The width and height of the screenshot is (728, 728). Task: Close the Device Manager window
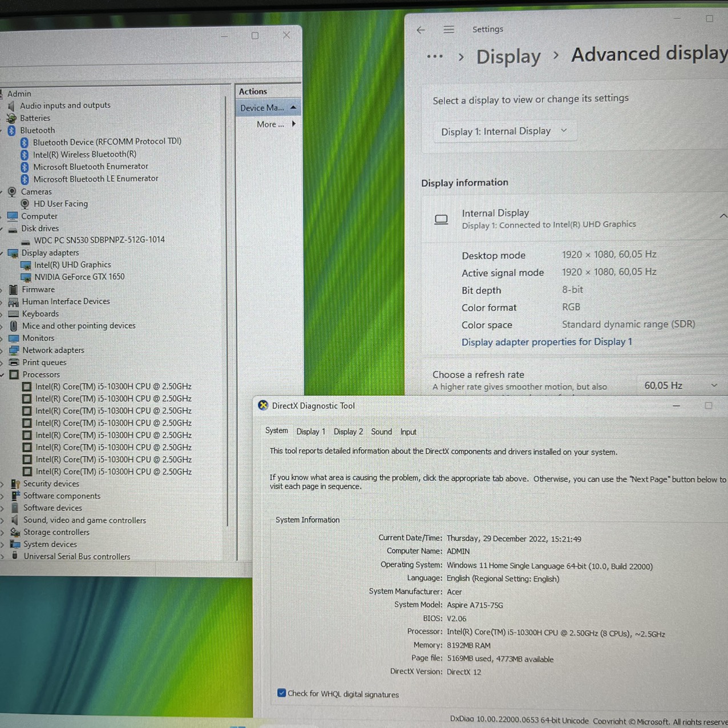click(x=286, y=35)
